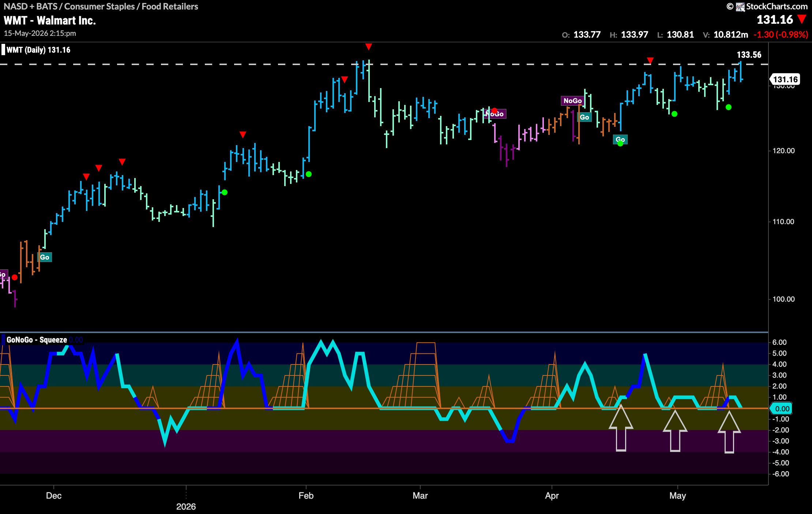Click the WMT - Walmart Inc. title
812x514 pixels.
50,20
